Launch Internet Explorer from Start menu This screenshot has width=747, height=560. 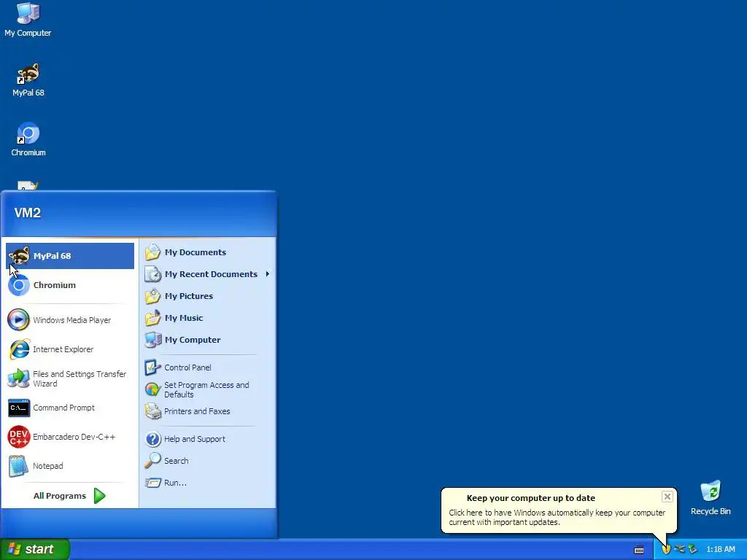tap(69, 349)
